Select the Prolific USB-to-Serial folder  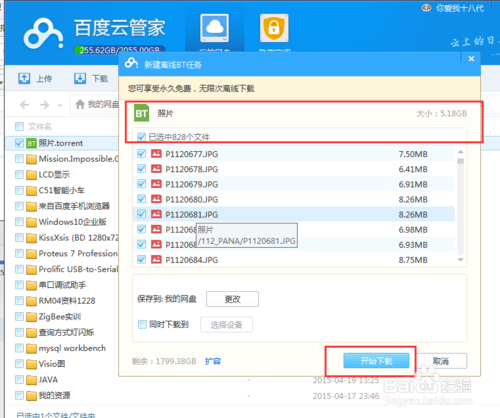[x=62, y=269]
